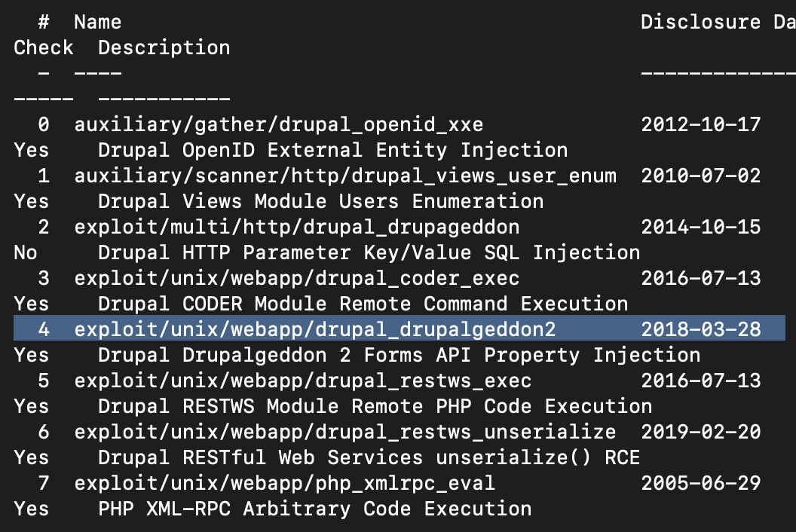
Task: Click 'PHP XML-RPC Arbitrary Code Execution' description
Action: click(314, 509)
